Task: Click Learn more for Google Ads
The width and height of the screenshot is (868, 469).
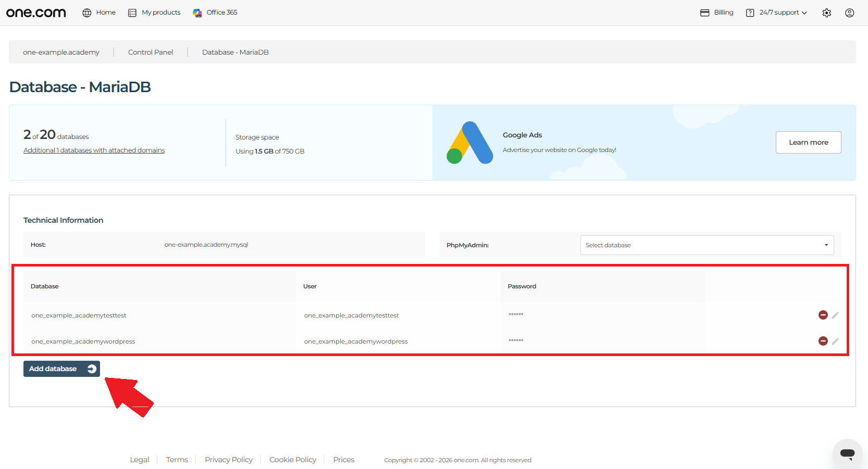Action: 809,142
